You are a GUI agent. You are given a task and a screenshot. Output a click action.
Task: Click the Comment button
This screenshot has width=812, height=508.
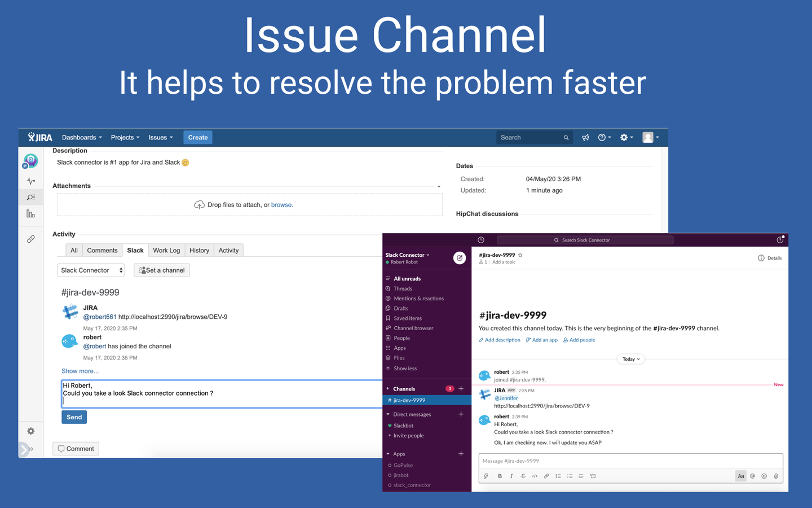tap(76, 449)
